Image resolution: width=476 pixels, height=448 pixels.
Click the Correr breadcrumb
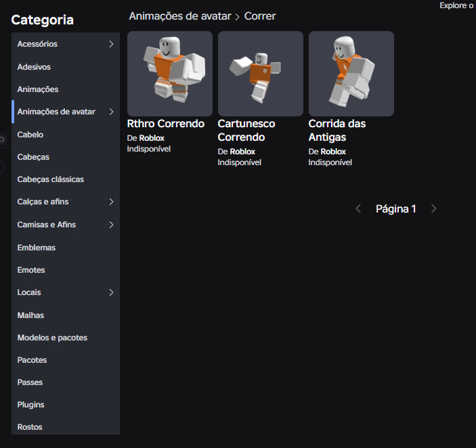[x=260, y=16]
